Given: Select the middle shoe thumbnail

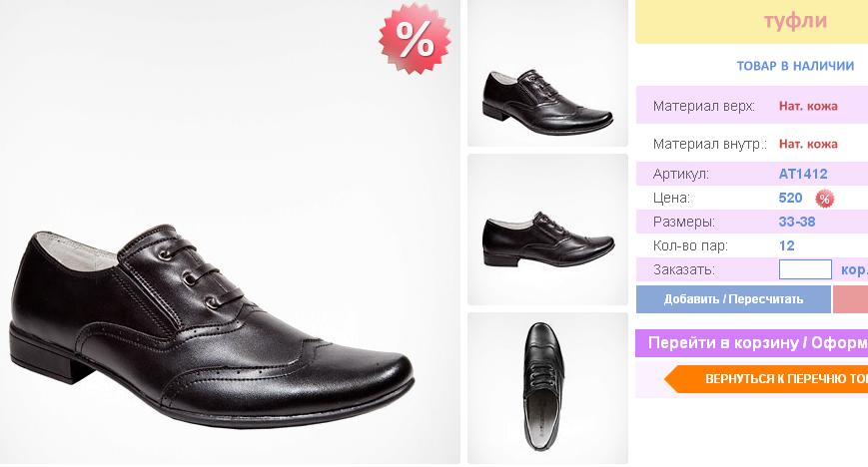Looking at the screenshot, I should click(547, 230).
